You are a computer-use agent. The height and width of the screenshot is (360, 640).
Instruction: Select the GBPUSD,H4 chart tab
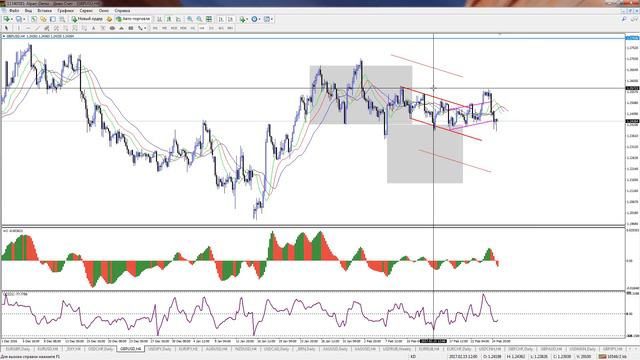(131, 349)
